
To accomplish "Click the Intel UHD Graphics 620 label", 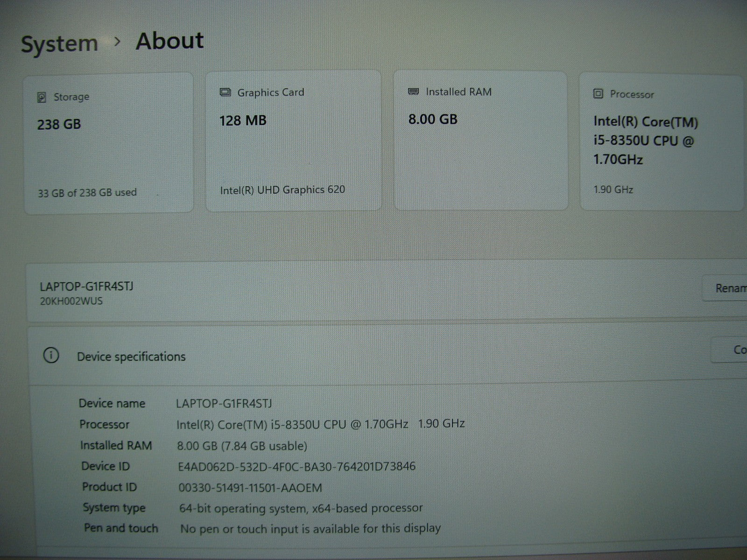I will 282,189.
